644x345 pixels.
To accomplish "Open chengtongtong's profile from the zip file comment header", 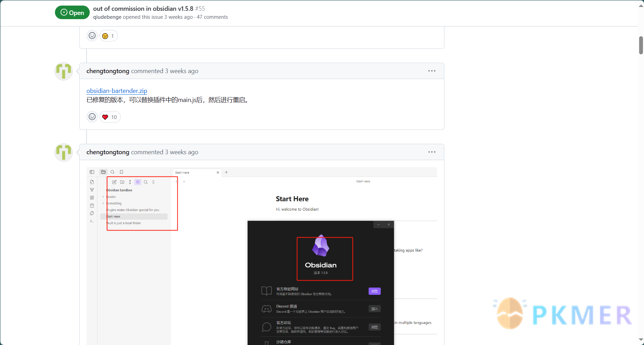I will pyautogui.click(x=108, y=71).
